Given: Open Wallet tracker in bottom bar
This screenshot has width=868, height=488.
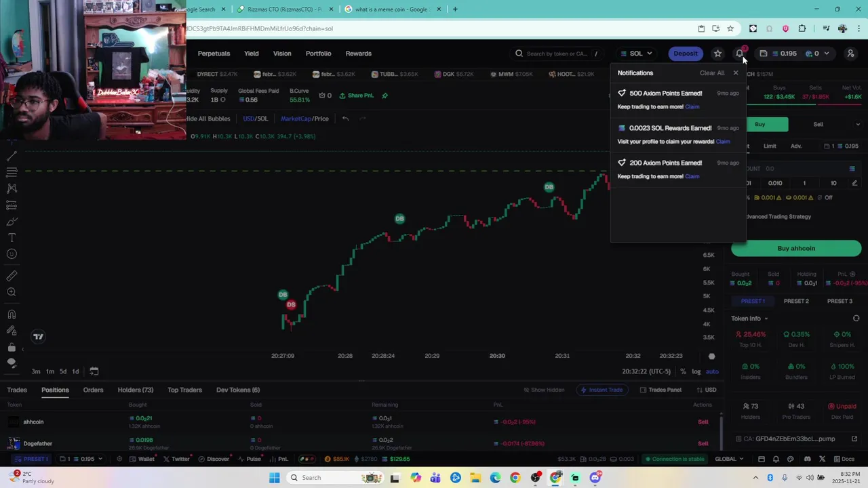Looking at the screenshot, I should (142, 459).
